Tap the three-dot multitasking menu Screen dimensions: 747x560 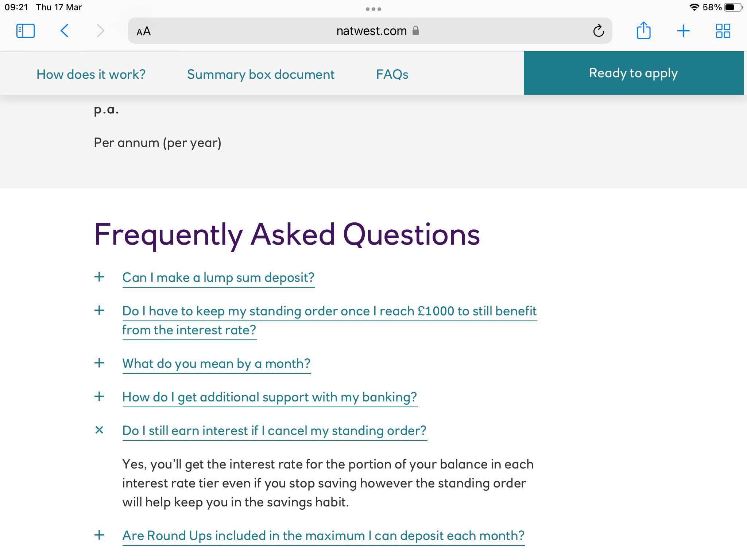(373, 9)
